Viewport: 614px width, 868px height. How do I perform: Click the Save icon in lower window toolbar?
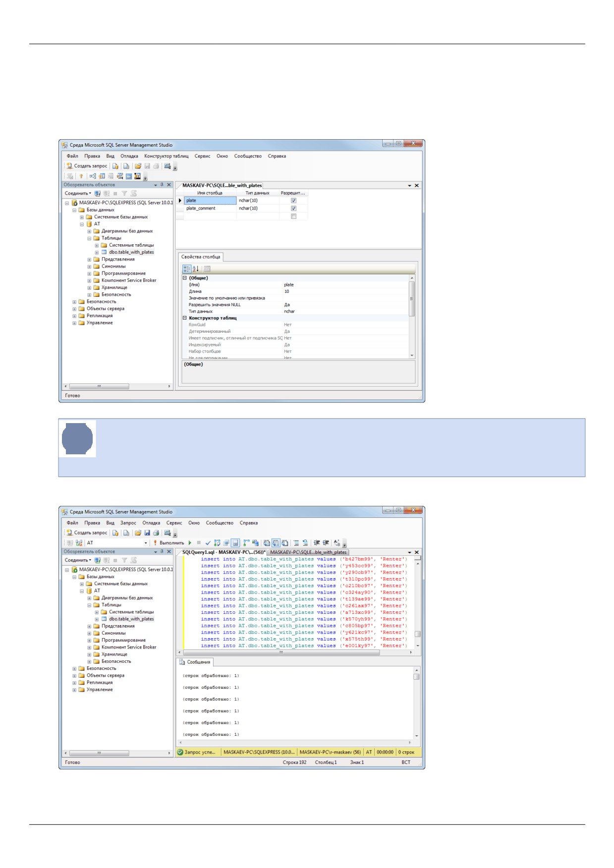147,533
